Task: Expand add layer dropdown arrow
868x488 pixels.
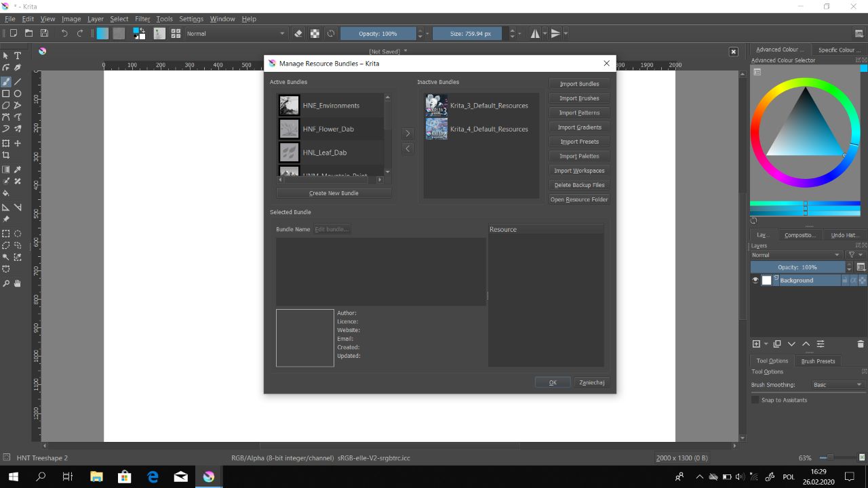Action: tap(766, 344)
